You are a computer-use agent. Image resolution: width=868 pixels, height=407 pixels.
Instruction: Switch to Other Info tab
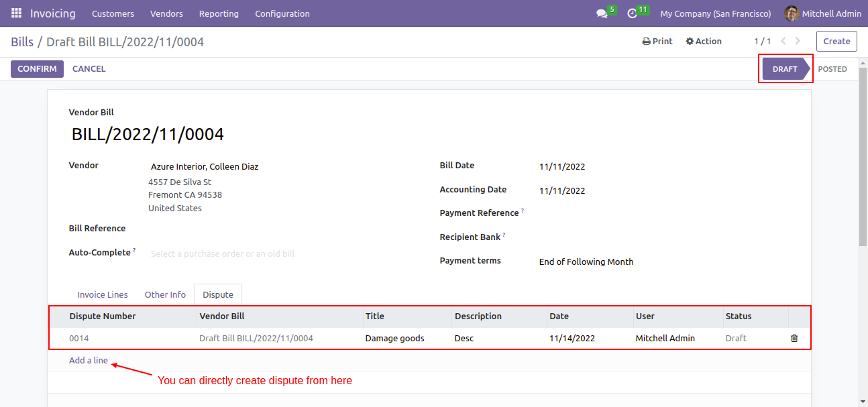coord(165,295)
